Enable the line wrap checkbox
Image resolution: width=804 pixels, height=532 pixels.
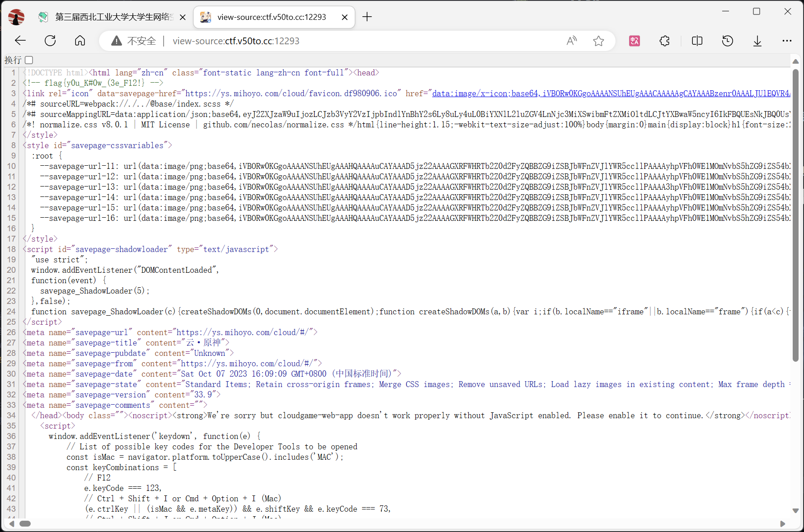pyautogui.click(x=29, y=60)
